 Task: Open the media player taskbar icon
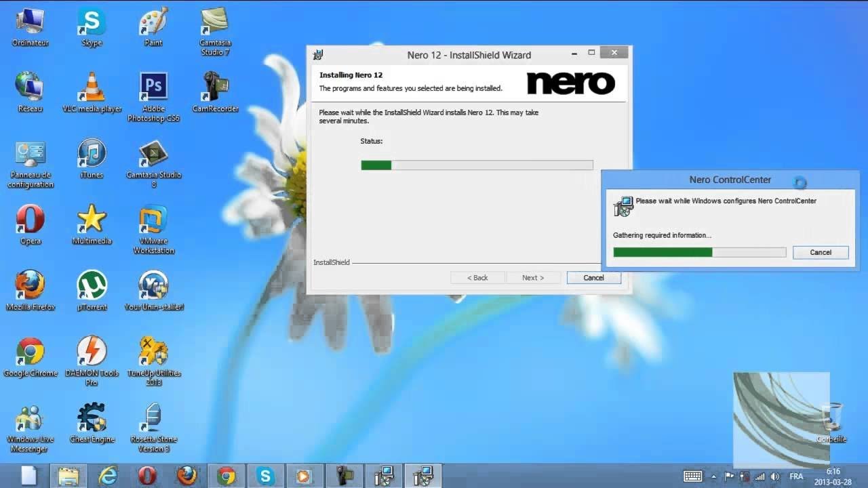[304, 476]
